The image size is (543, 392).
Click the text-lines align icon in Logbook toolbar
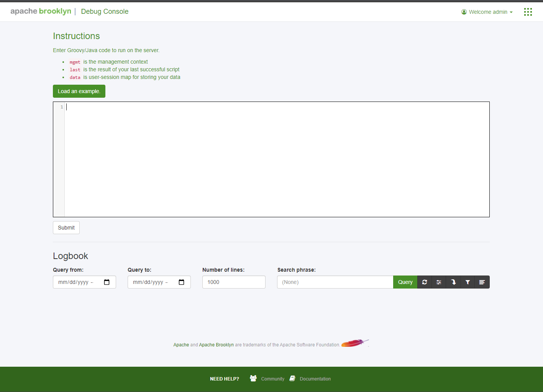pos(482,282)
